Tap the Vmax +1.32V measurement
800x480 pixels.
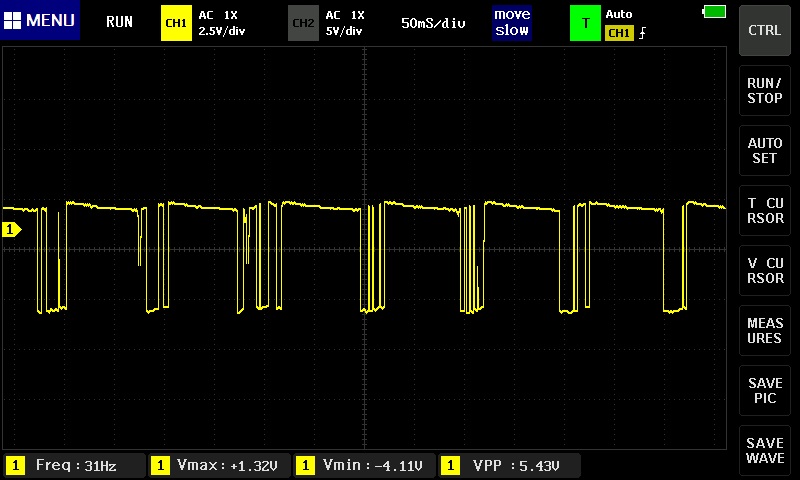pyautogui.click(x=220, y=465)
